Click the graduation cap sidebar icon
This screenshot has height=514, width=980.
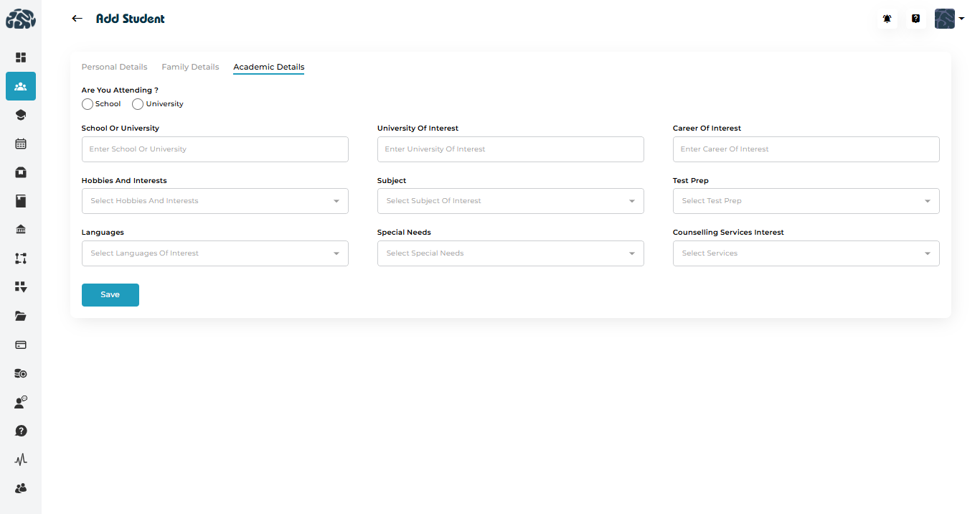point(21,115)
